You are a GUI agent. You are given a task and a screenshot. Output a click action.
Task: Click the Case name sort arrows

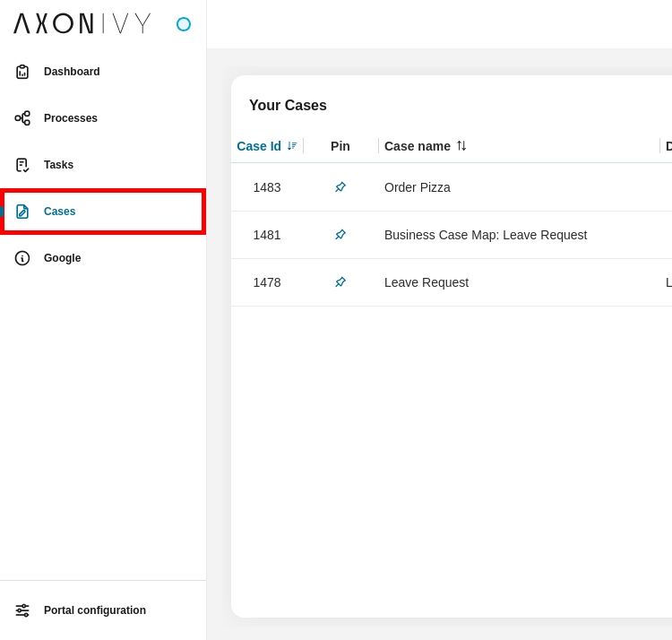[461, 146]
